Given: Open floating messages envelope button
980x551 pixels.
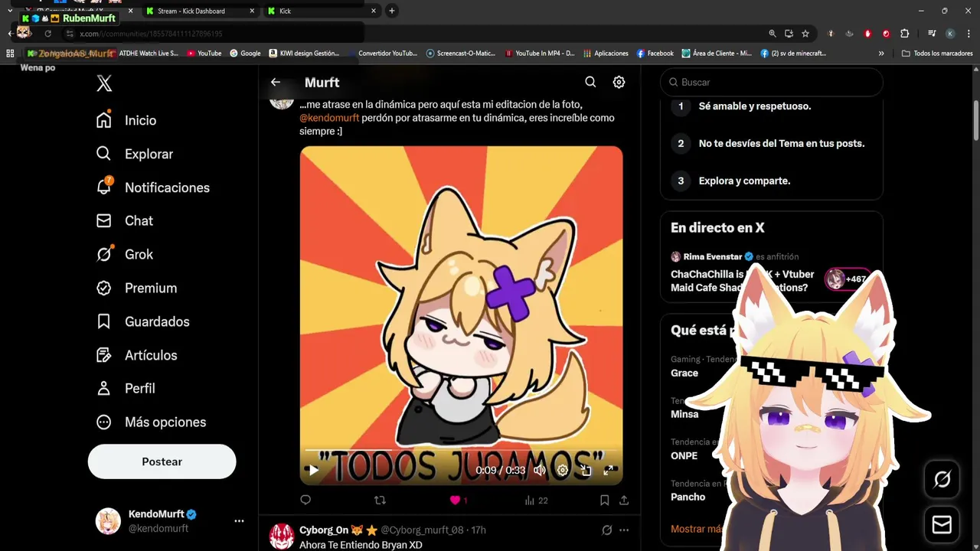Looking at the screenshot, I should (942, 525).
